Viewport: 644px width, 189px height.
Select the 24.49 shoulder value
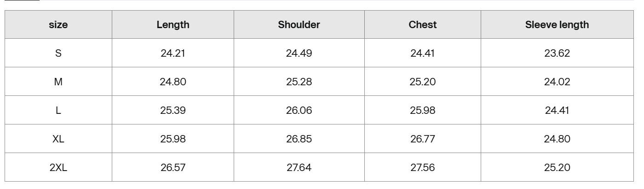[299, 53]
